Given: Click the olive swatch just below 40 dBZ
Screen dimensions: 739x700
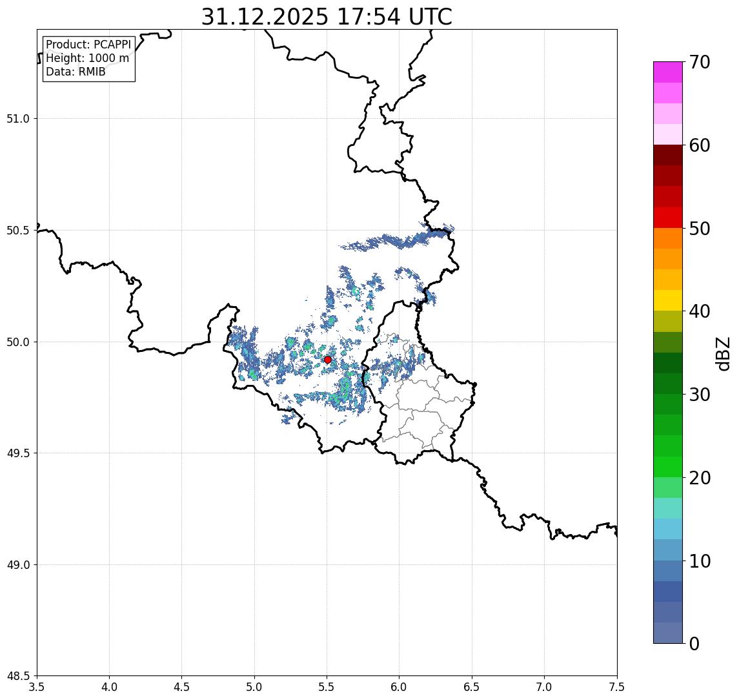Looking at the screenshot, I should tap(668, 321).
